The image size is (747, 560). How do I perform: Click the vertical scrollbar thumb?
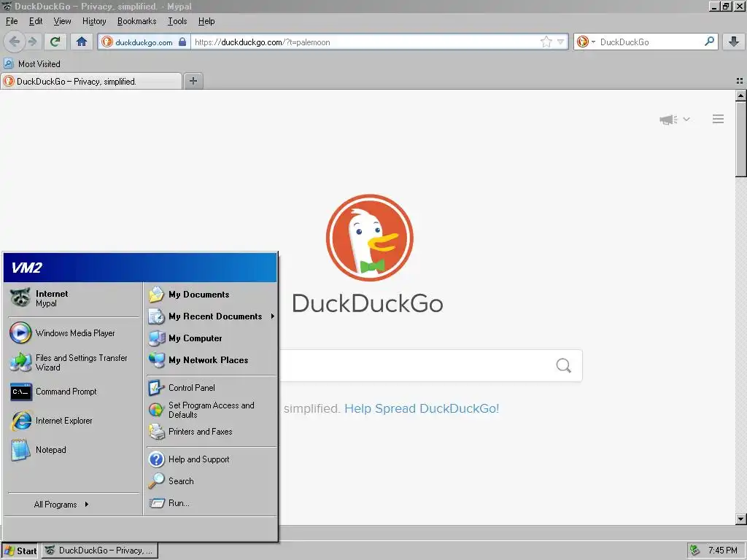741,139
